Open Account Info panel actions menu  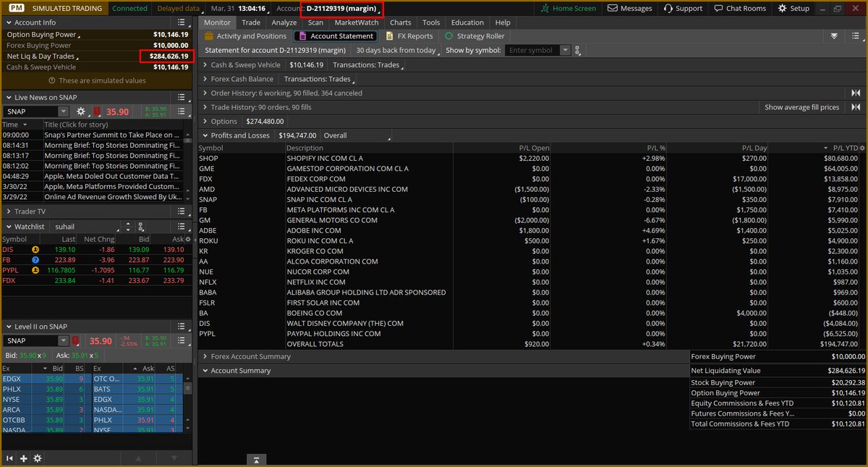coord(182,22)
